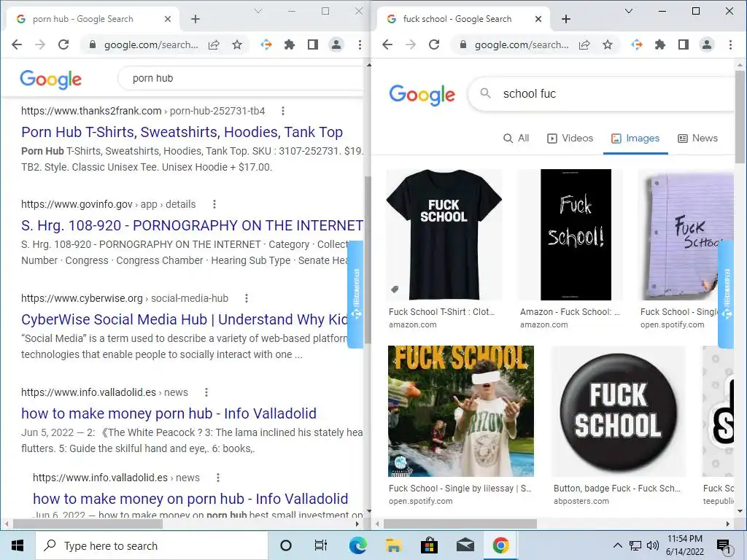Open the lined notebook paper image from Spotify
This screenshot has width=747, height=560.
(686, 234)
